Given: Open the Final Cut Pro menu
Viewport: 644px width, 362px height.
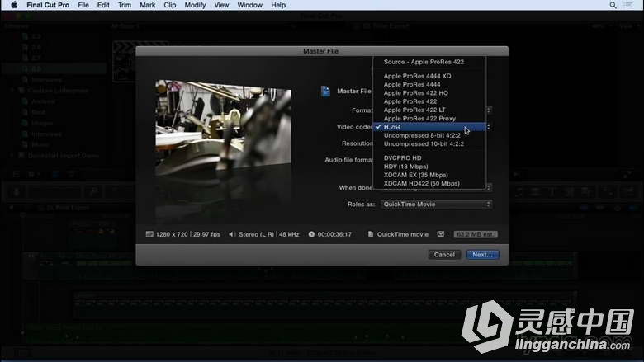Looking at the screenshot, I should 48,5.
